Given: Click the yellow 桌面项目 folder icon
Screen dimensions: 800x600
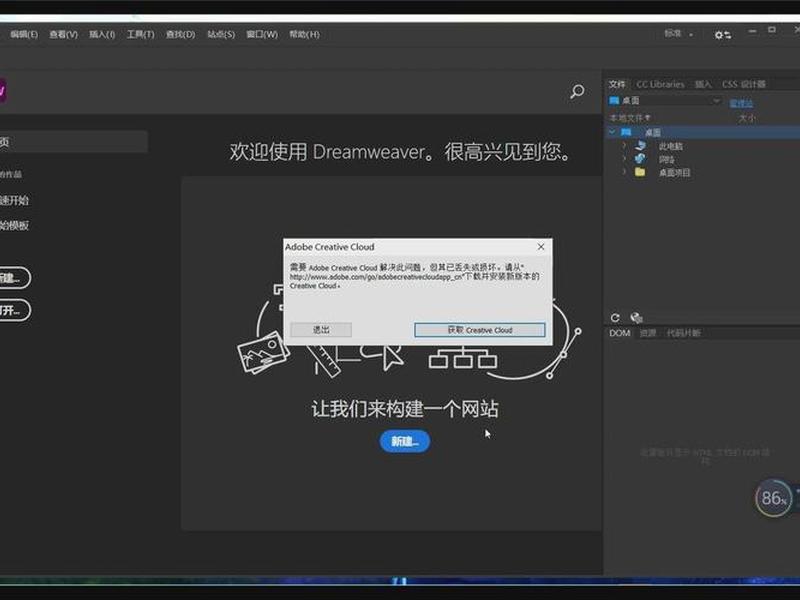Looking at the screenshot, I should coord(640,172).
